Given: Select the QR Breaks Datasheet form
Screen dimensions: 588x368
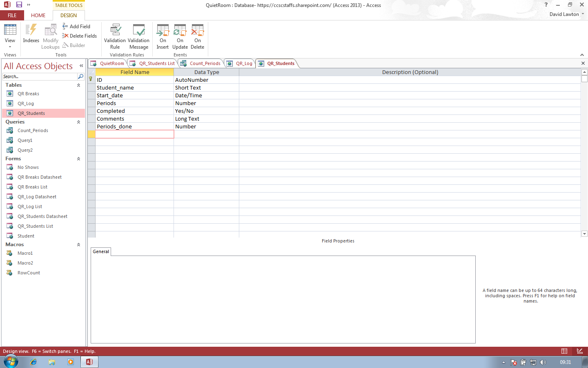Looking at the screenshot, I should pyautogui.click(x=43, y=177).
